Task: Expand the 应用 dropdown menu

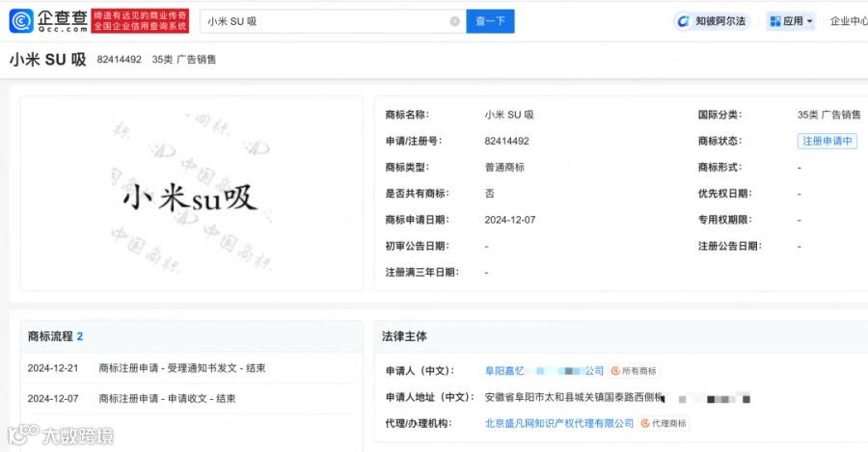Action: 791,21
